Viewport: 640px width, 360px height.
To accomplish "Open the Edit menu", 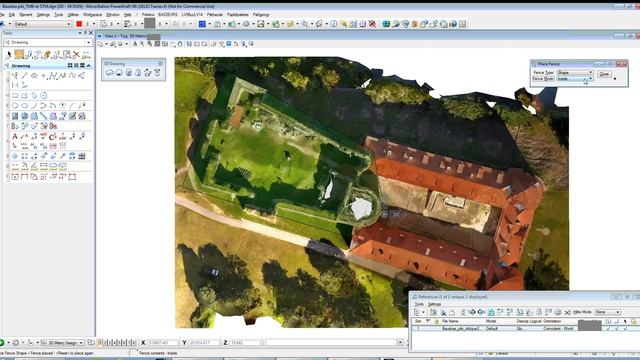I will click(x=12, y=15).
